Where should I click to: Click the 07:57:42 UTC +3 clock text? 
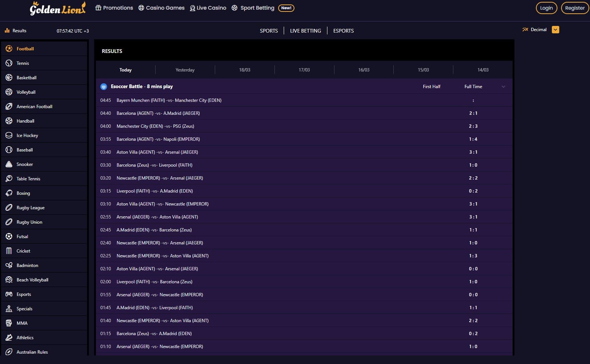coord(73,31)
